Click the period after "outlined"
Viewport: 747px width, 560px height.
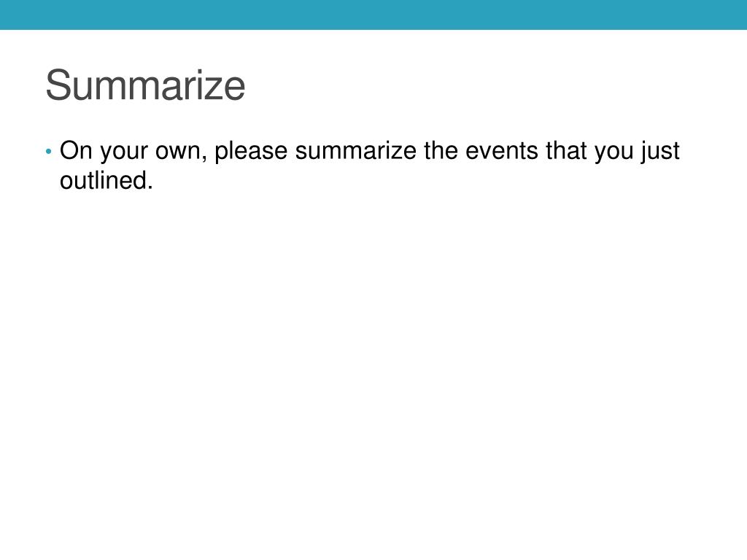tap(150, 188)
